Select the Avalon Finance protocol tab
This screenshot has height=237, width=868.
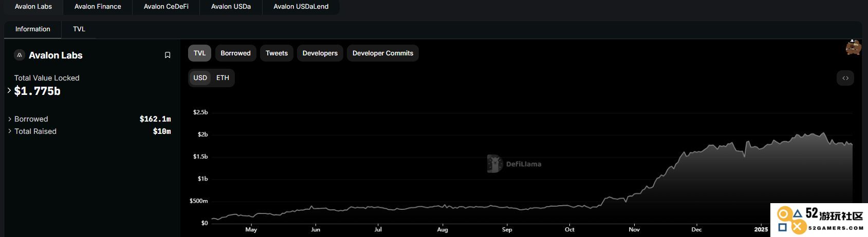pyautogui.click(x=98, y=7)
